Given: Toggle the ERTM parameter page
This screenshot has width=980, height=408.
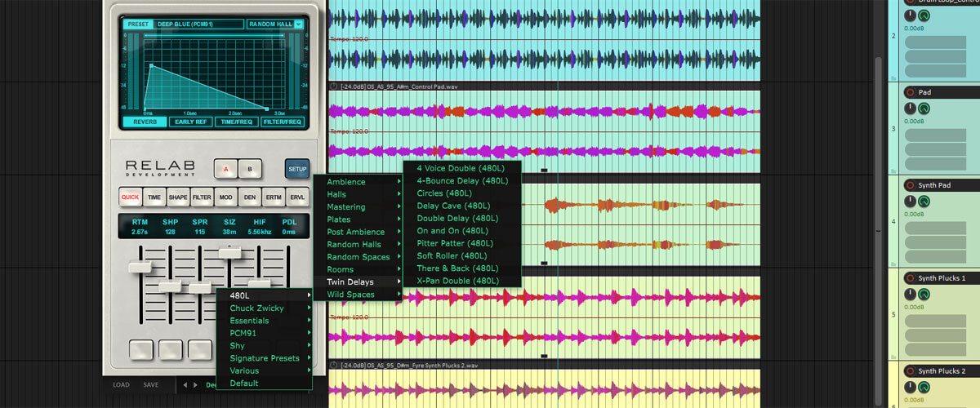Looking at the screenshot, I should 274,197.
